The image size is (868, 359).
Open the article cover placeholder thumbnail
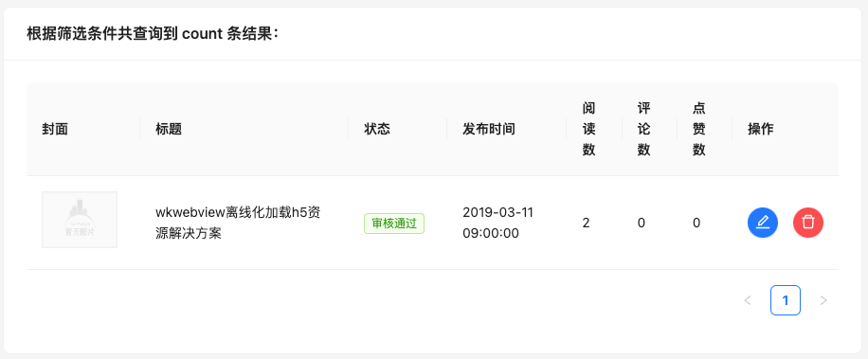click(80, 220)
